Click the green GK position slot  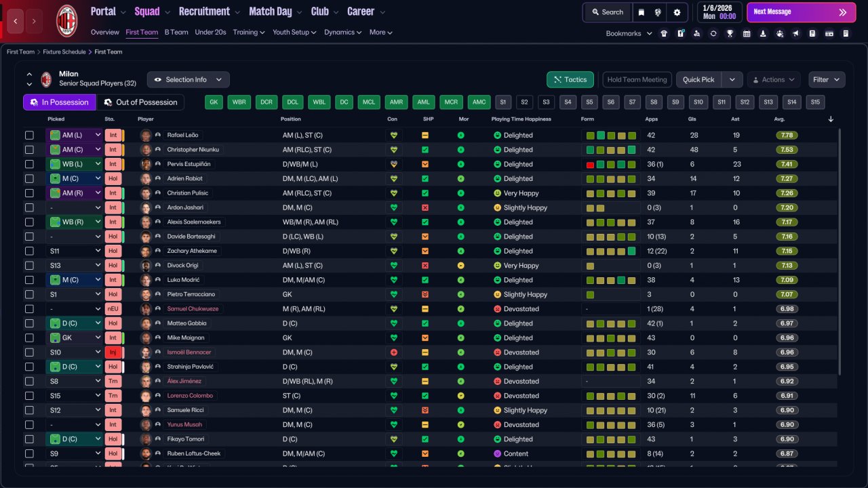[214, 102]
